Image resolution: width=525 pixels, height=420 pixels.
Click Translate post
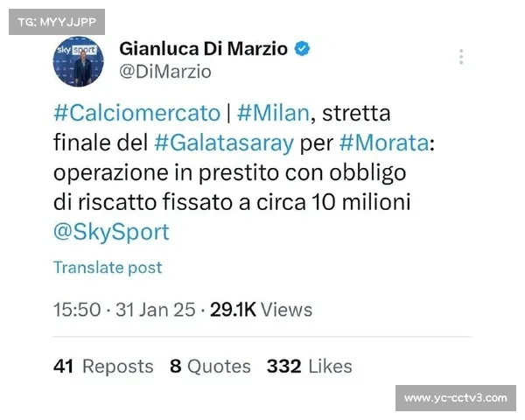click(x=108, y=268)
